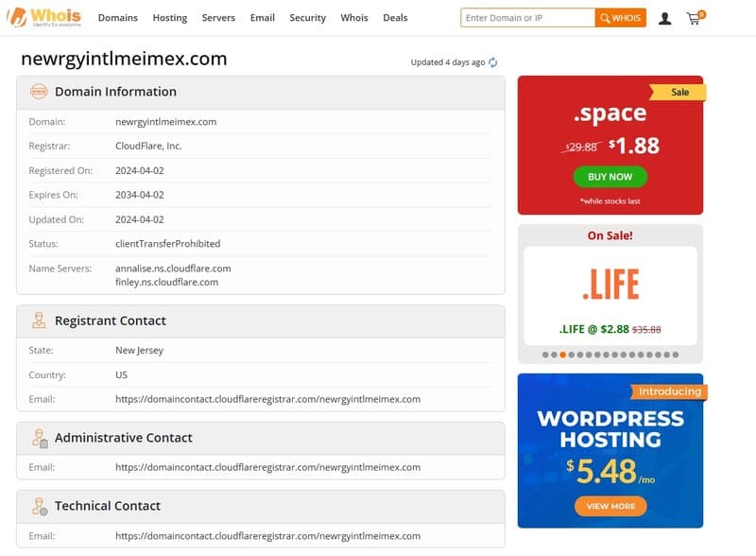This screenshot has height=556, width=756.
Task: Click the Enter Domain or IP field
Action: click(527, 18)
